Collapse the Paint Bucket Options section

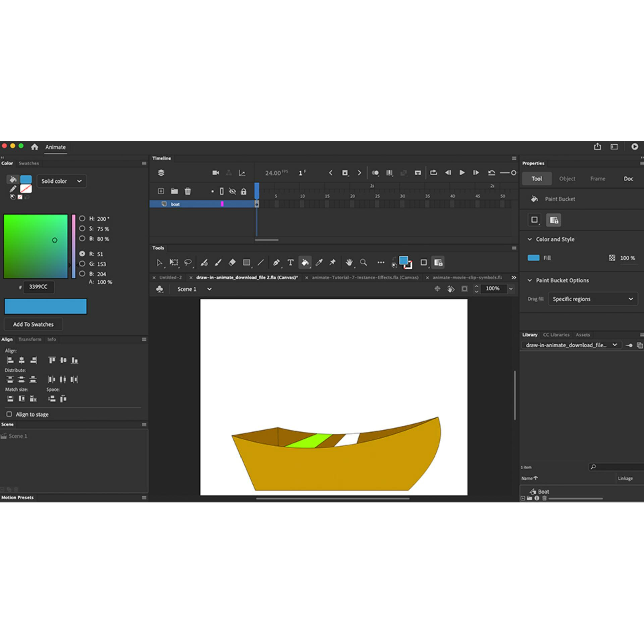pos(530,280)
